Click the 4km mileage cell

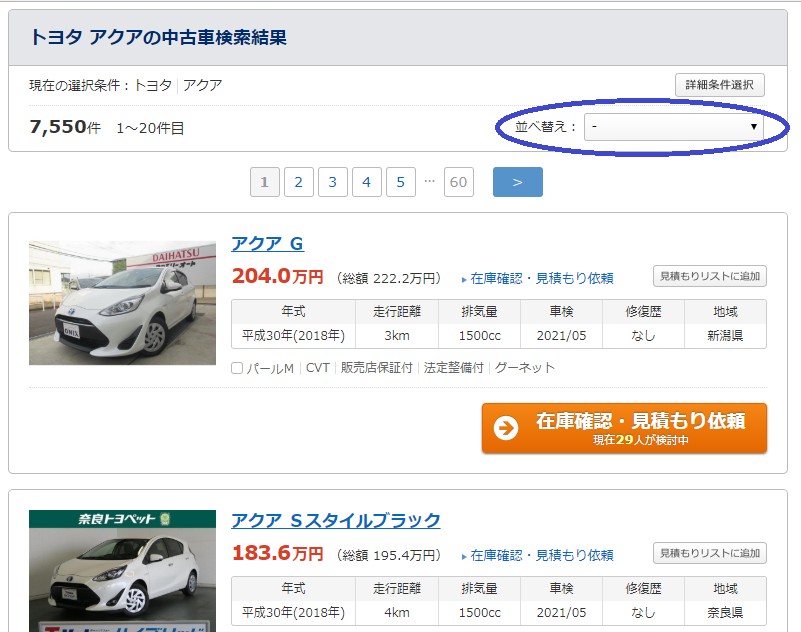397,613
